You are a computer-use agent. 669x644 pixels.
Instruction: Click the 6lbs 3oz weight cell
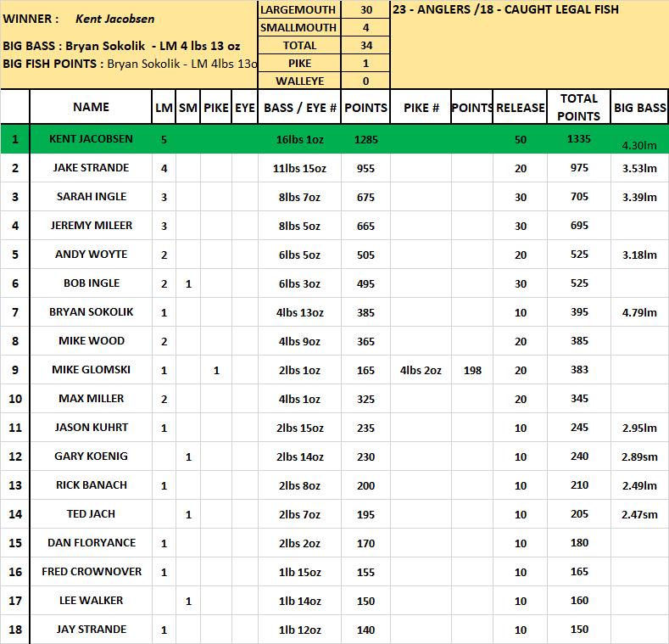[299, 283]
